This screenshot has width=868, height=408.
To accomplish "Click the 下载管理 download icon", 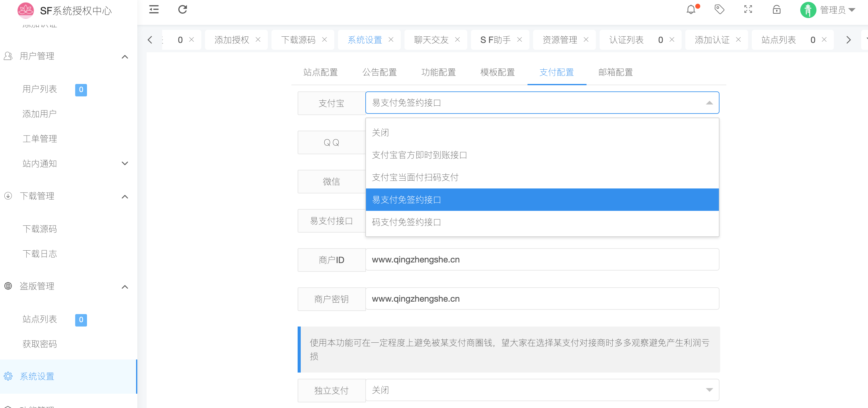I will 8,196.
